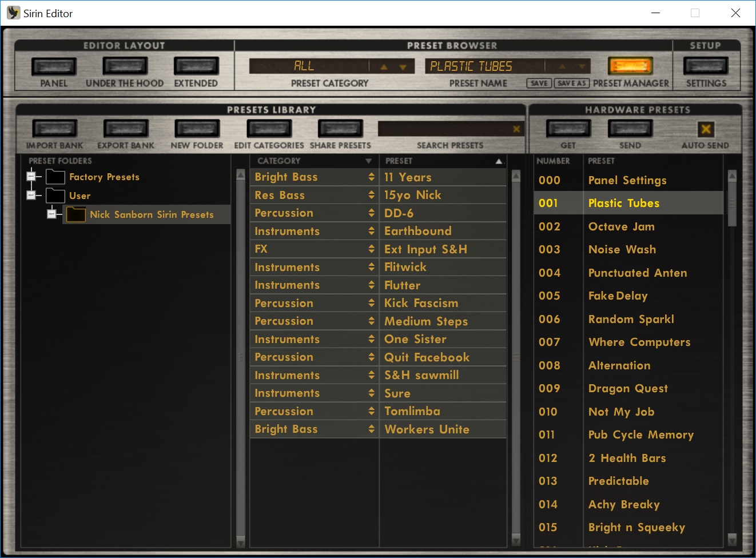Viewport: 756px width, 558px height.
Task: Open category dropdown for 15yo Nick
Action: [x=371, y=195]
